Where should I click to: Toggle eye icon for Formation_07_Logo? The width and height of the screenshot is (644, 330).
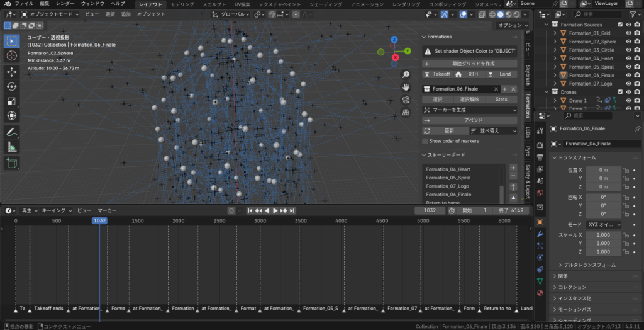pos(628,84)
